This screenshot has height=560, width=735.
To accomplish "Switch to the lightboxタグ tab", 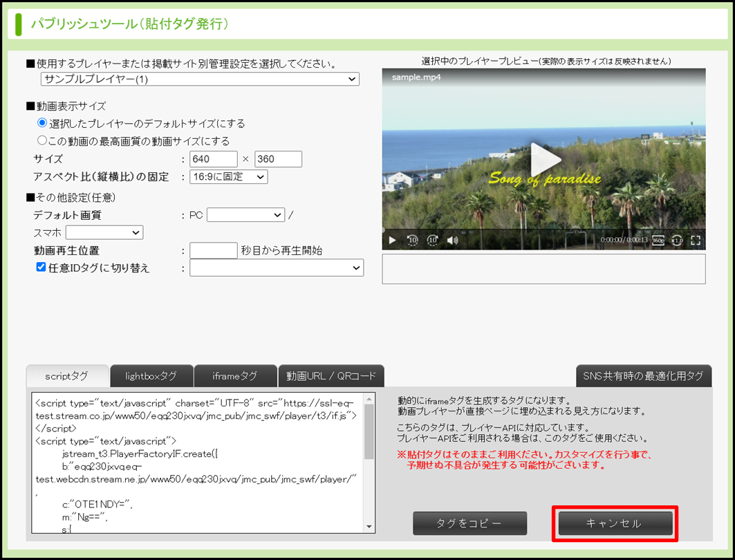I will pyautogui.click(x=151, y=376).
